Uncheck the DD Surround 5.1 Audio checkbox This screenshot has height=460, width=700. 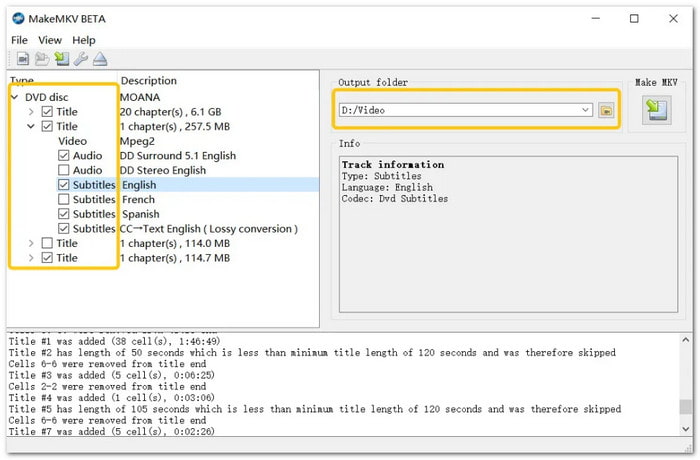[x=63, y=155]
